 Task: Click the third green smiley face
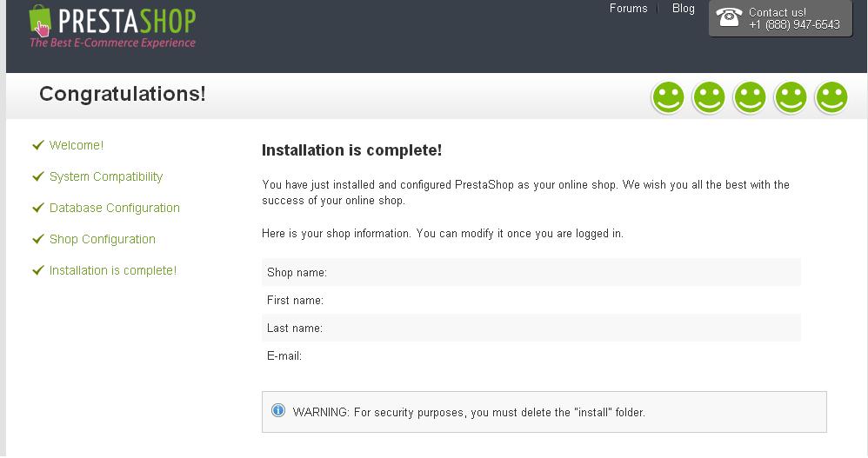750,97
